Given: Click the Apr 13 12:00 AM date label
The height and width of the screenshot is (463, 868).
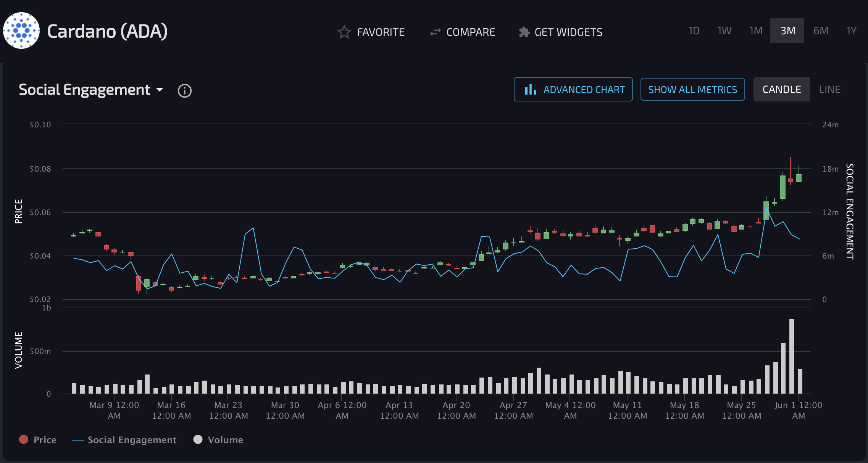Looking at the screenshot, I should 399,410.
